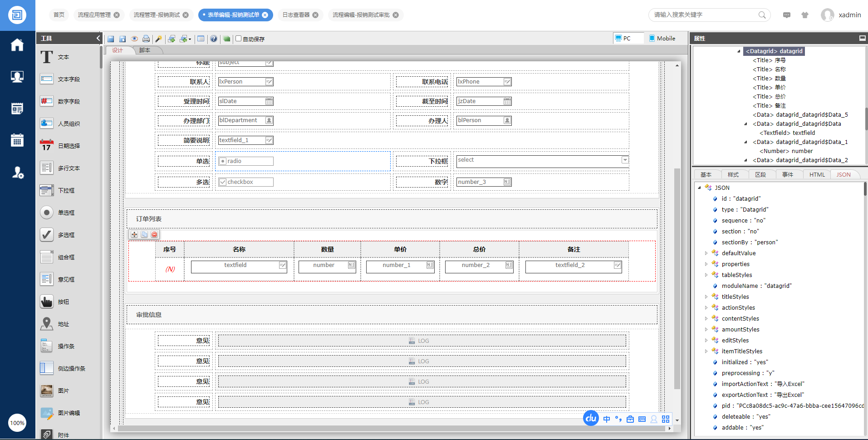Viewport: 868px width, 440px height.
Task: Select the radio field in 单选 row
Action: (245, 161)
